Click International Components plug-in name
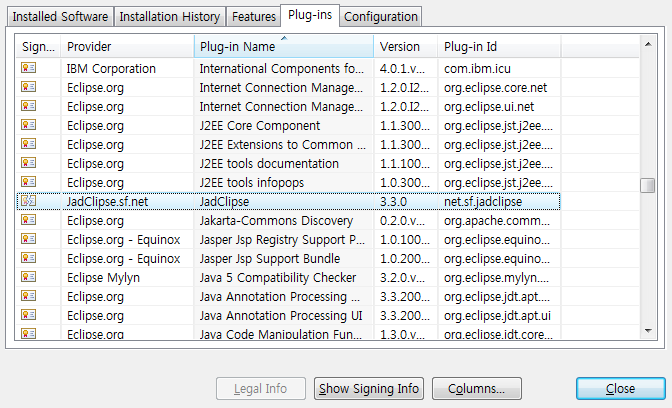This screenshot has height=408, width=672. (x=282, y=69)
